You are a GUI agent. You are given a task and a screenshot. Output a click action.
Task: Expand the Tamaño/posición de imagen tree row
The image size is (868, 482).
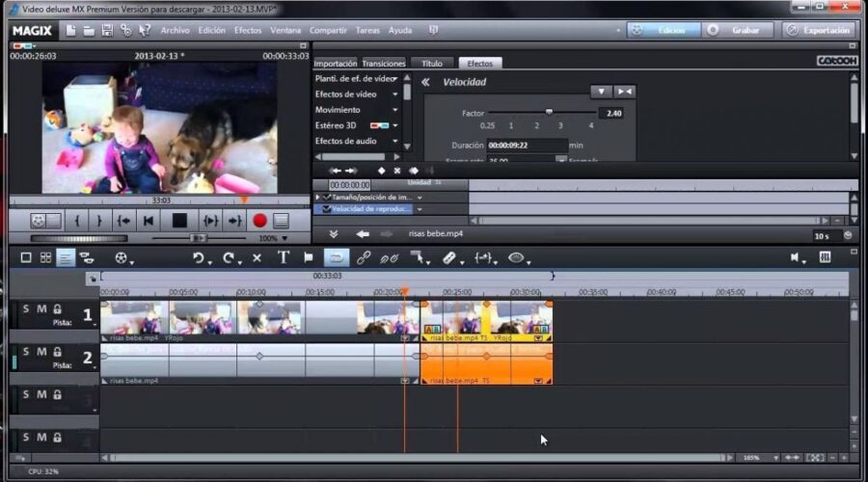click(317, 197)
